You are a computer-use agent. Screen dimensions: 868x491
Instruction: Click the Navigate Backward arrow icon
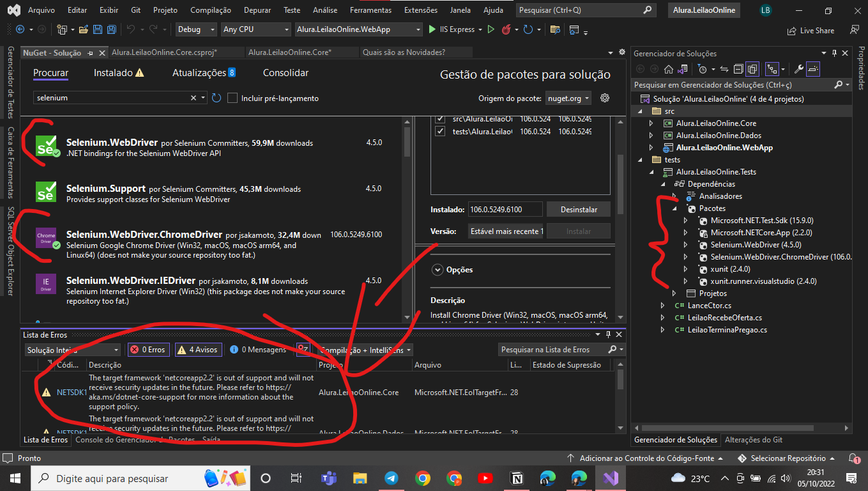pyautogui.click(x=20, y=29)
